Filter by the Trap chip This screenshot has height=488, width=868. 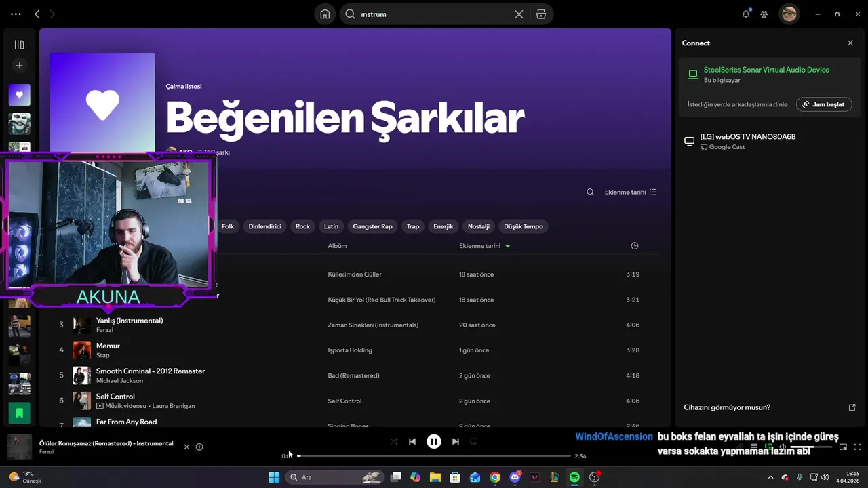click(x=413, y=226)
